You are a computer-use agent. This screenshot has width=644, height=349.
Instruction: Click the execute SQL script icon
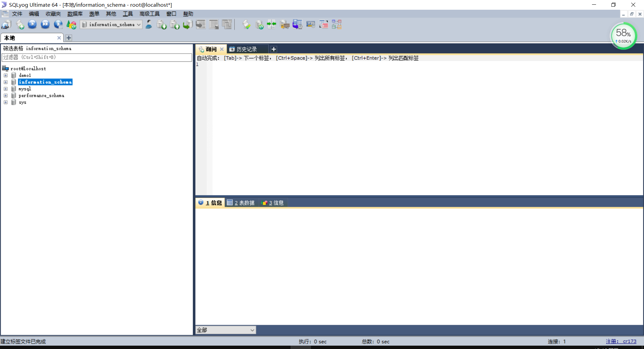[x=188, y=24]
